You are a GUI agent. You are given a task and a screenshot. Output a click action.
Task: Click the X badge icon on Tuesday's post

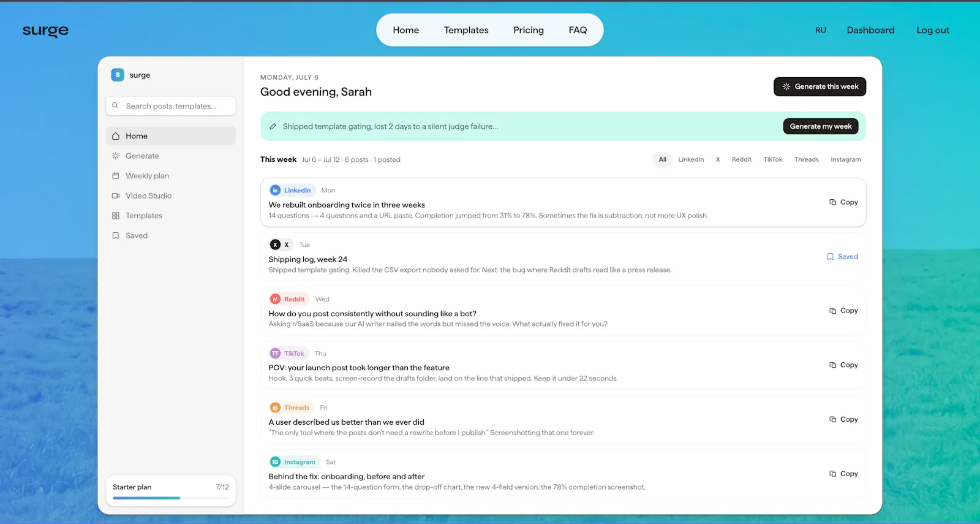pyautogui.click(x=276, y=245)
